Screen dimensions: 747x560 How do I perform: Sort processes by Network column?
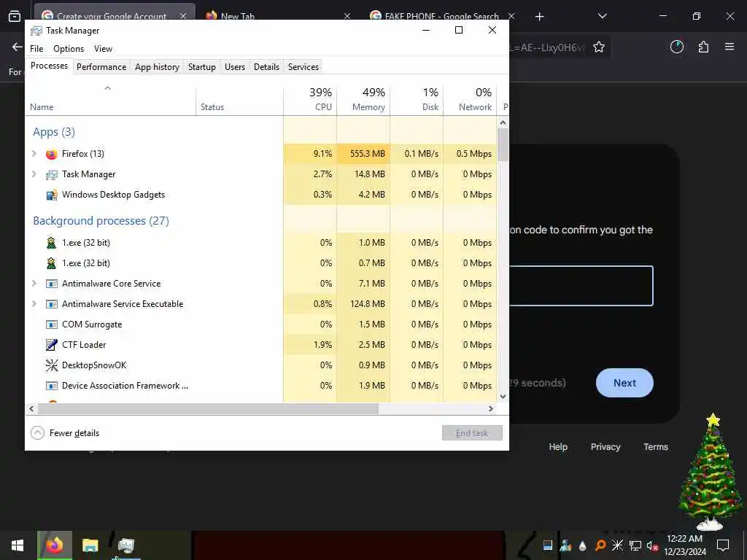click(x=470, y=99)
